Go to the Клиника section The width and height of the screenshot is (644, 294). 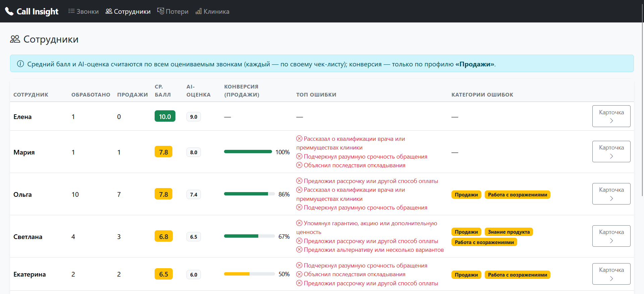point(212,11)
